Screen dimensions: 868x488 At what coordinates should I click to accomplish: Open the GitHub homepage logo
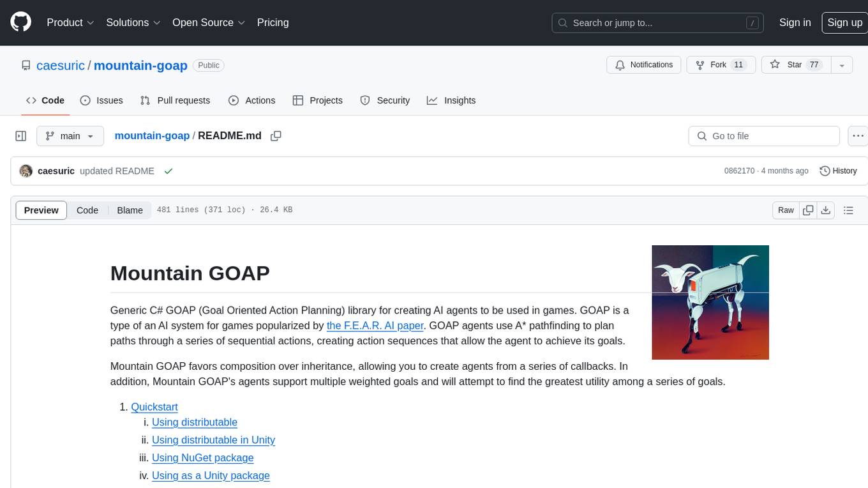pos(20,22)
